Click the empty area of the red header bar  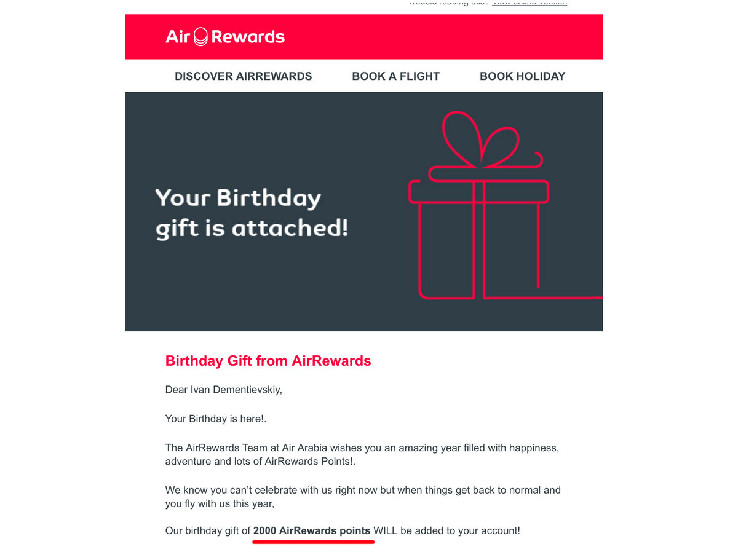tap(443, 37)
